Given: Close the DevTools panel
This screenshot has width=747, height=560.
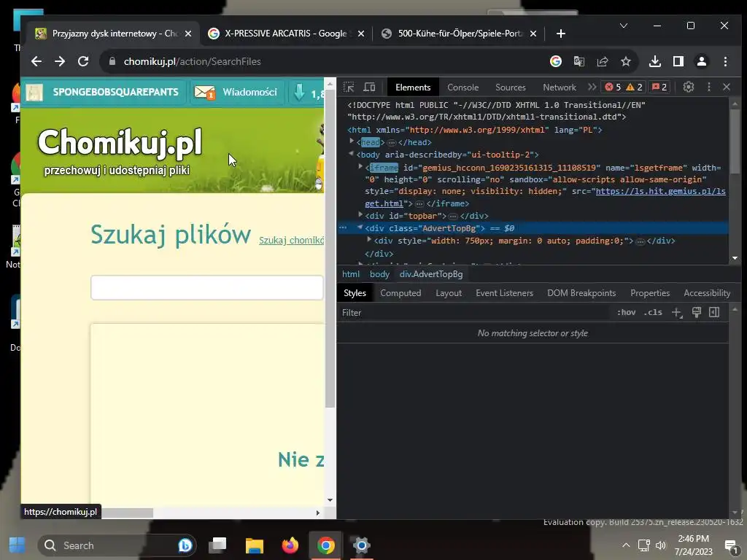Looking at the screenshot, I should point(727,87).
